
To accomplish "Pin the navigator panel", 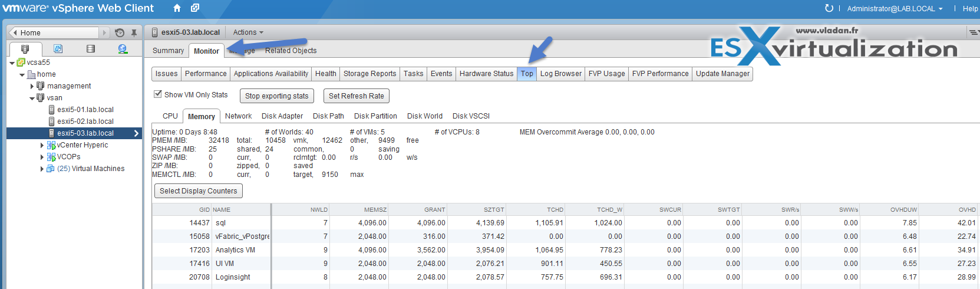I will (x=134, y=33).
